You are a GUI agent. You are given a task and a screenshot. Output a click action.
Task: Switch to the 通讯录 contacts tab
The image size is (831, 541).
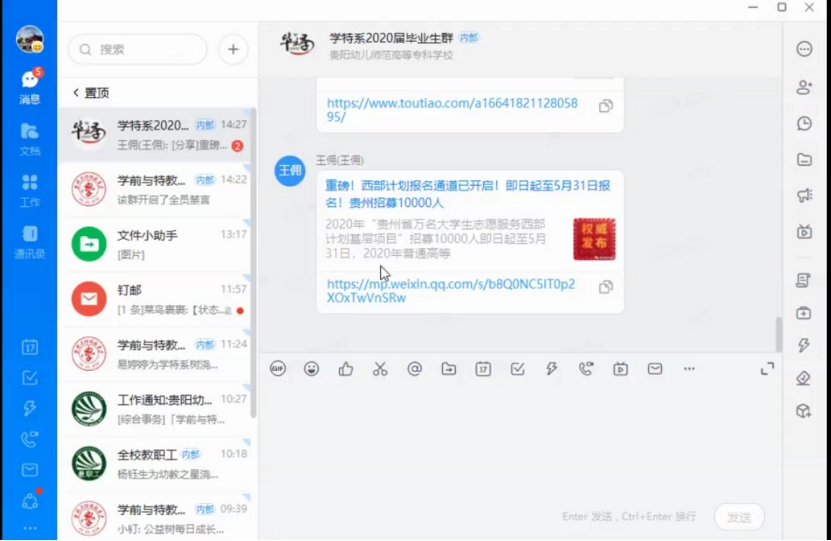coord(29,241)
